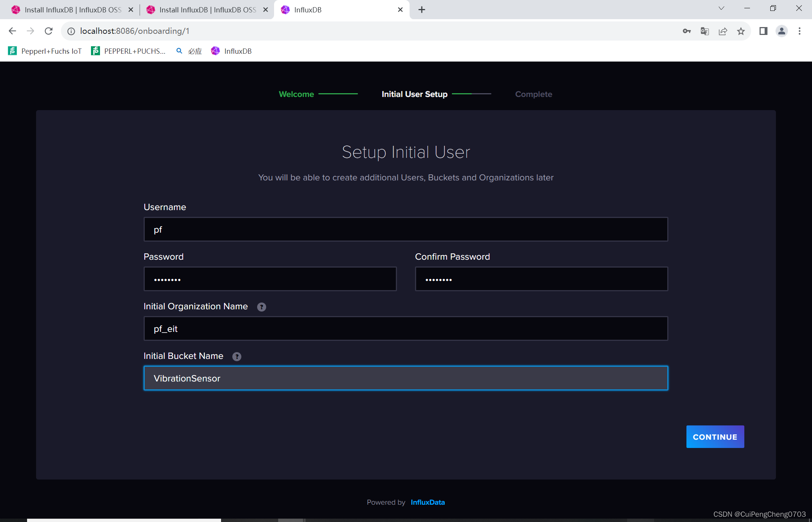View site information icon in address bar
This screenshot has width=812, height=522.
coord(71,31)
